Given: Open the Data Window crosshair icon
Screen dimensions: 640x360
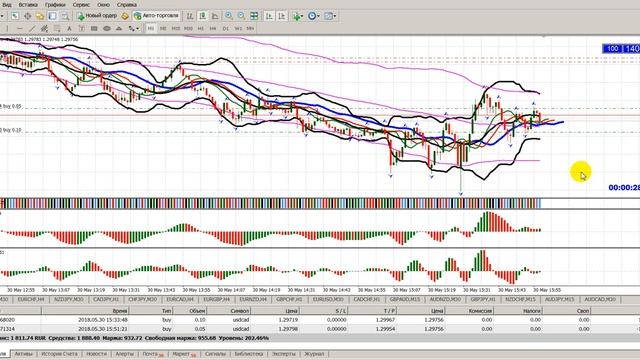Looking at the screenshot, I should pyautogui.click(x=27, y=16).
